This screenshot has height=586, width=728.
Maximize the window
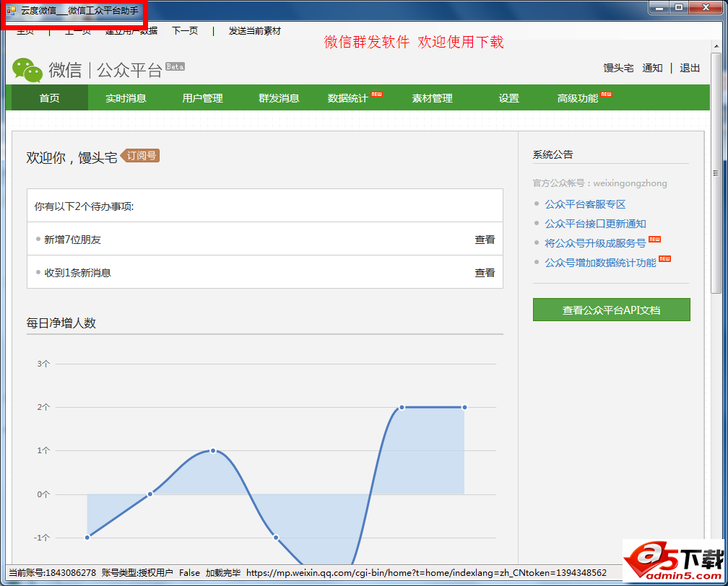(x=679, y=7)
